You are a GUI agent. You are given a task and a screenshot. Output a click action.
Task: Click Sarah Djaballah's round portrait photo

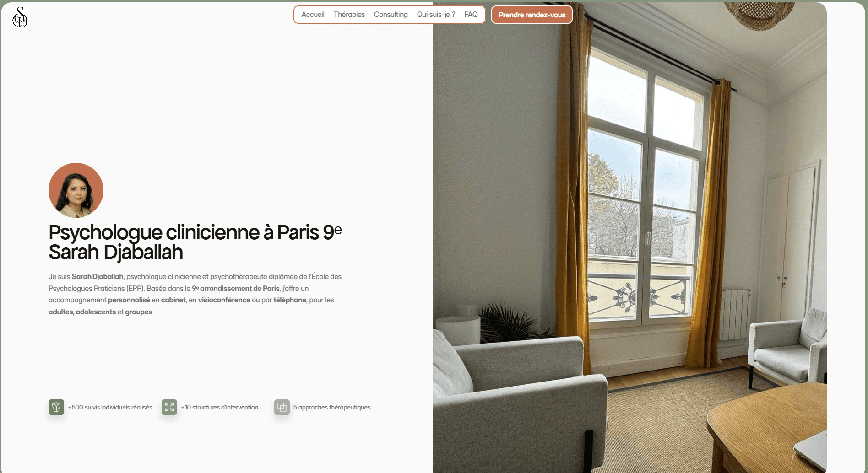pos(76,190)
